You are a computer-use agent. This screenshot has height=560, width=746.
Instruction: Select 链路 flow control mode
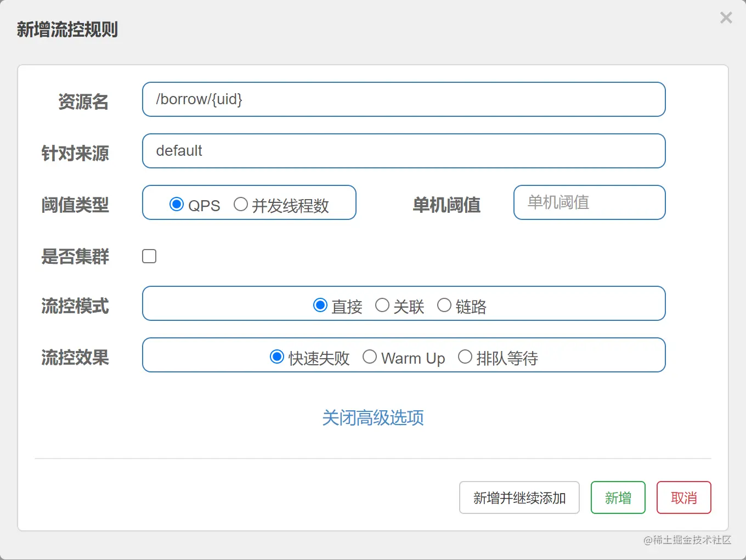[x=444, y=305]
